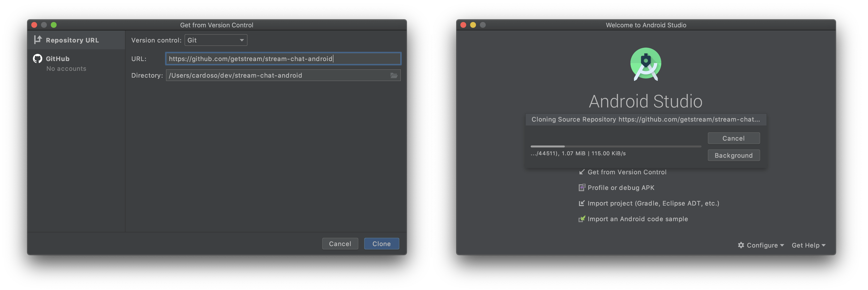Click the 'Welcome to Android Studio' window title
The image size is (868, 290).
[x=646, y=25]
